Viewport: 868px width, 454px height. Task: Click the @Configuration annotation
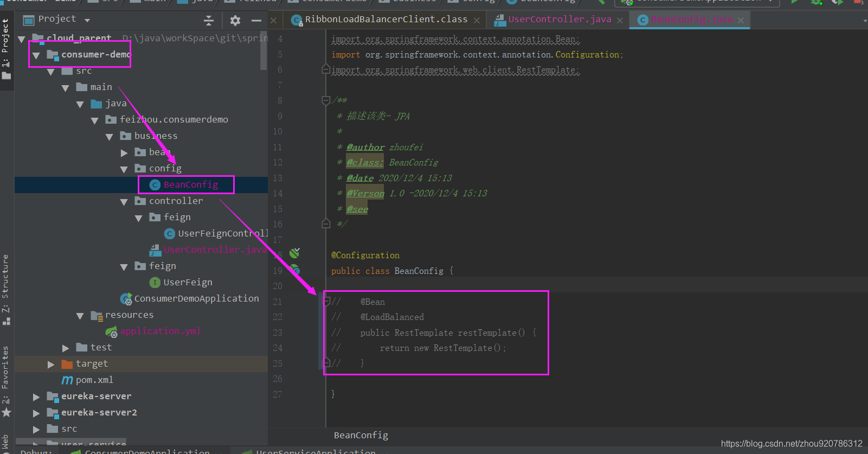[x=365, y=255]
